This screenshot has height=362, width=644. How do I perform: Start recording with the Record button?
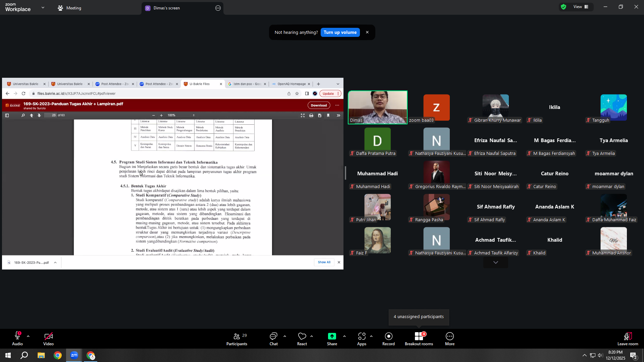[388, 339]
